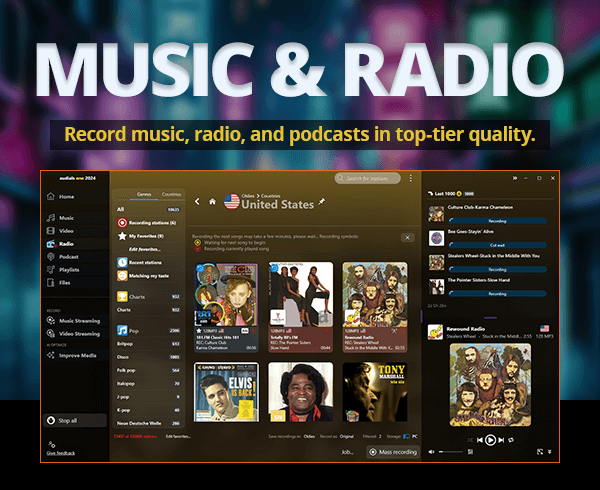Viewport: 600px width, 490px height.
Task: Select the Charts category with trophy icon
Action: (x=148, y=297)
